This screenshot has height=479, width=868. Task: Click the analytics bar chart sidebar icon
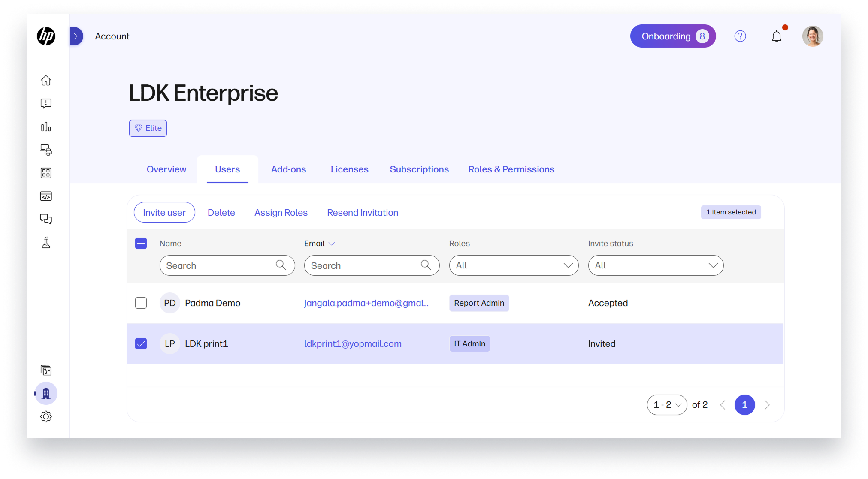click(46, 127)
